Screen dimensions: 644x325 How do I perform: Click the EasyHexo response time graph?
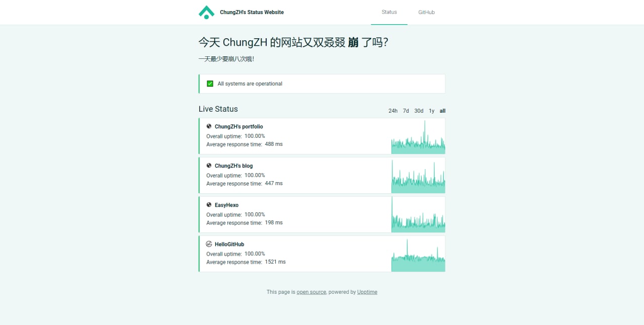(418, 214)
